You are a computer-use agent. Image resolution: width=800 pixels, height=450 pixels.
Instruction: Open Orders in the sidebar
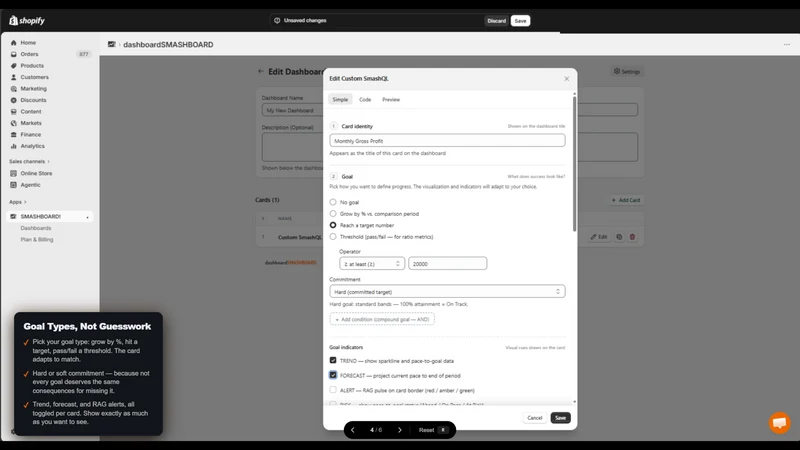point(29,54)
